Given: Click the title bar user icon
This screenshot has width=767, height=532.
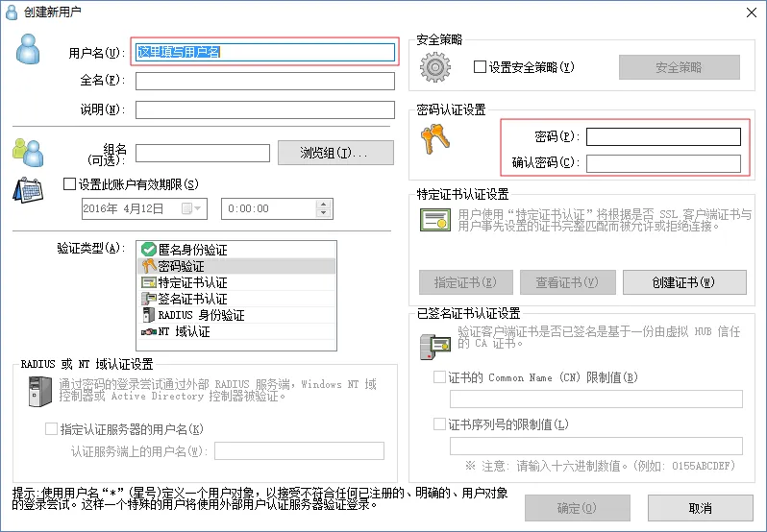Looking at the screenshot, I should tap(12, 12).
